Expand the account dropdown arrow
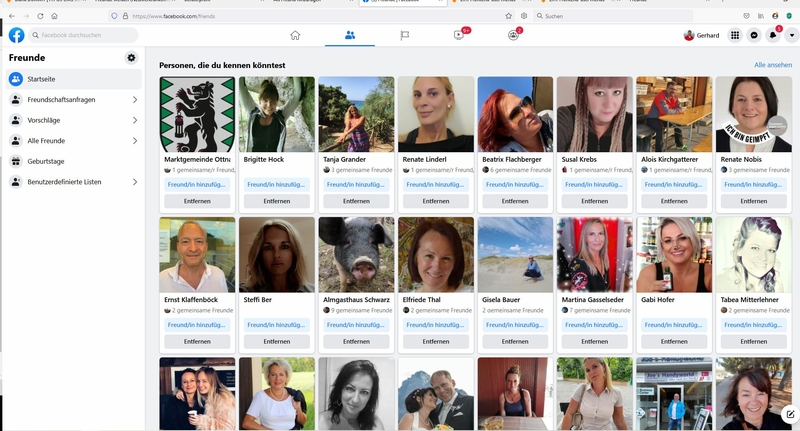 click(792, 35)
